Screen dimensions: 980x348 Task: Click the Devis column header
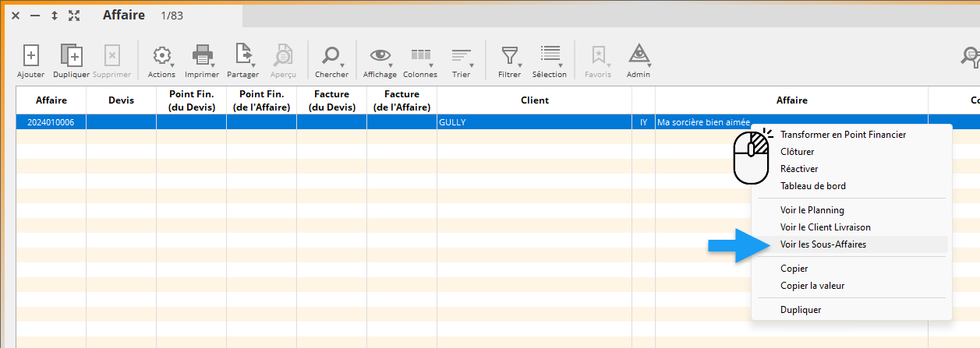(x=121, y=100)
